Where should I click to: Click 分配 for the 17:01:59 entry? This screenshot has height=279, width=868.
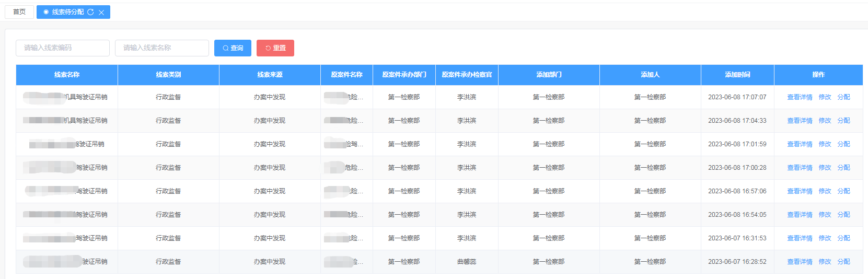point(843,144)
